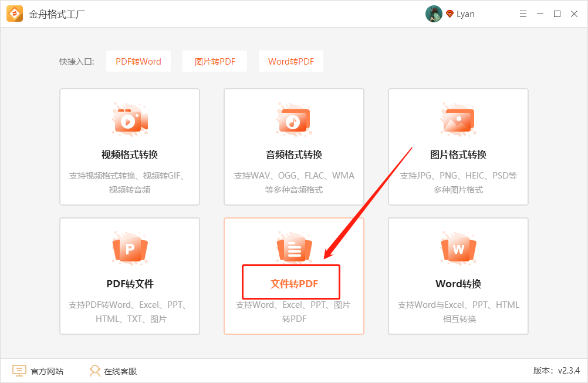Open 文件转PDF title

tap(295, 284)
